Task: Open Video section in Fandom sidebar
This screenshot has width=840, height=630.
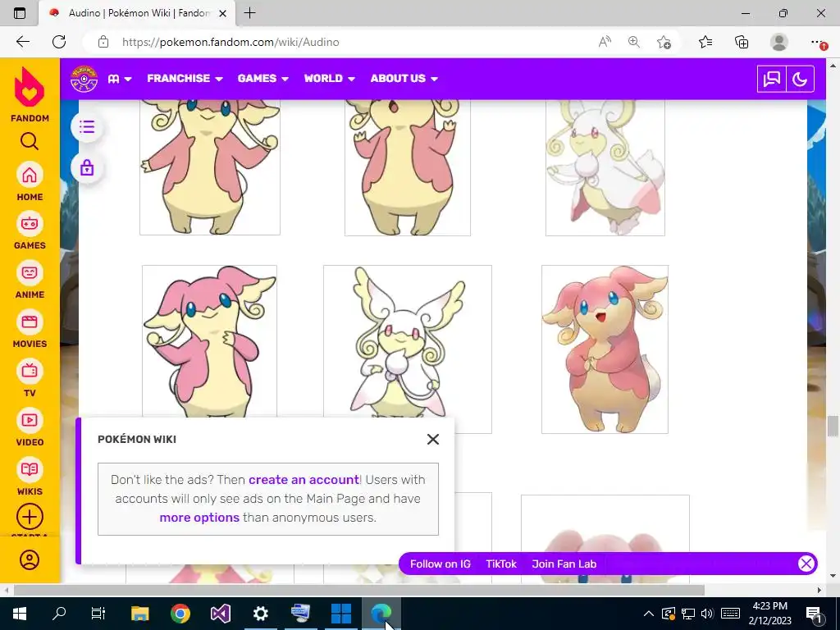Action: point(30,427)
